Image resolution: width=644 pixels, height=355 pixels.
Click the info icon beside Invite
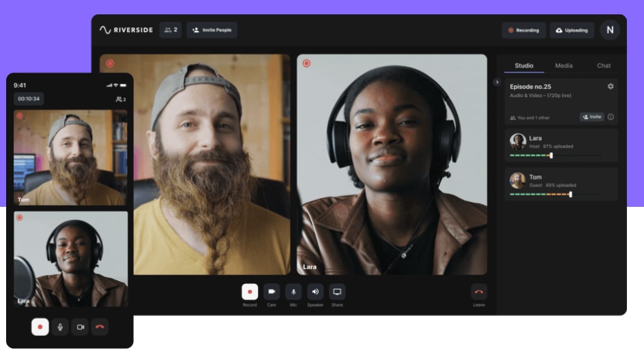coord(611,117)
